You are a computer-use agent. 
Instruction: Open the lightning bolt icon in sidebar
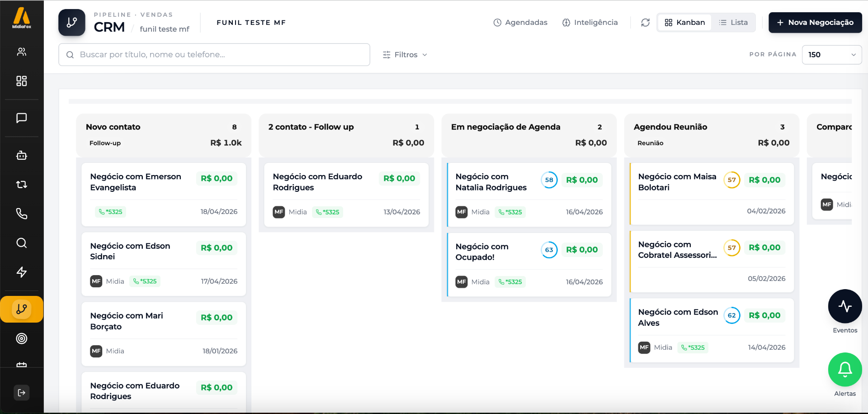22,272
